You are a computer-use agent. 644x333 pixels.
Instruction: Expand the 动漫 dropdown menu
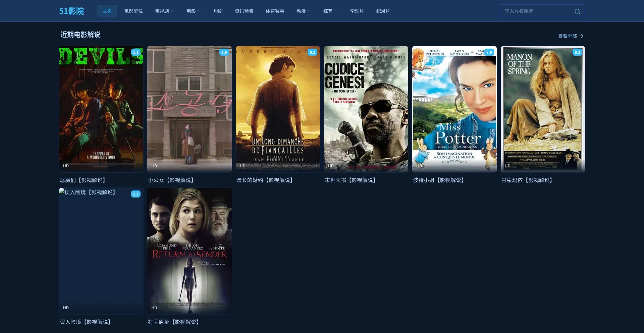[x=304, y=11]
